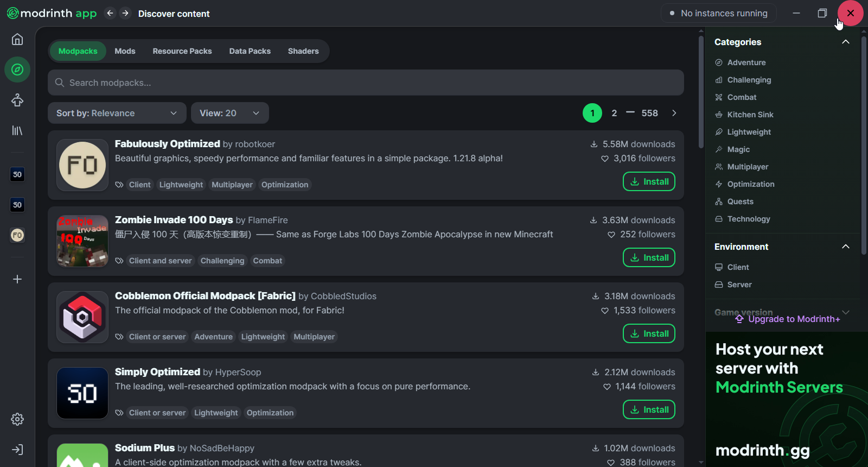Filter by Challenging category

click(743, 80)
